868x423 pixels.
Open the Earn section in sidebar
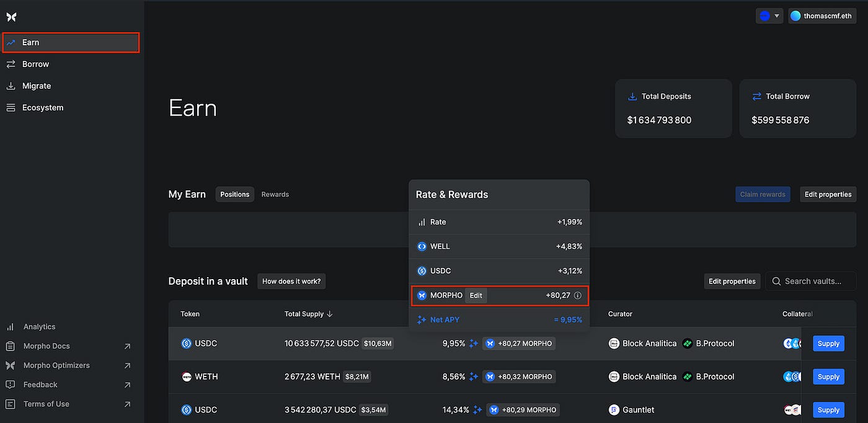tap(71, 42)
